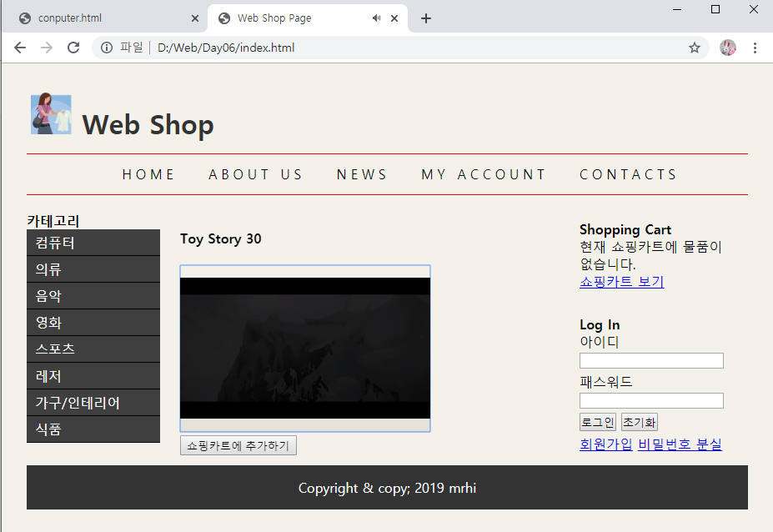Click the Toy Story video player
This screenshot has height=532, width=773.
pyautogui.click(x=305, y=348)
